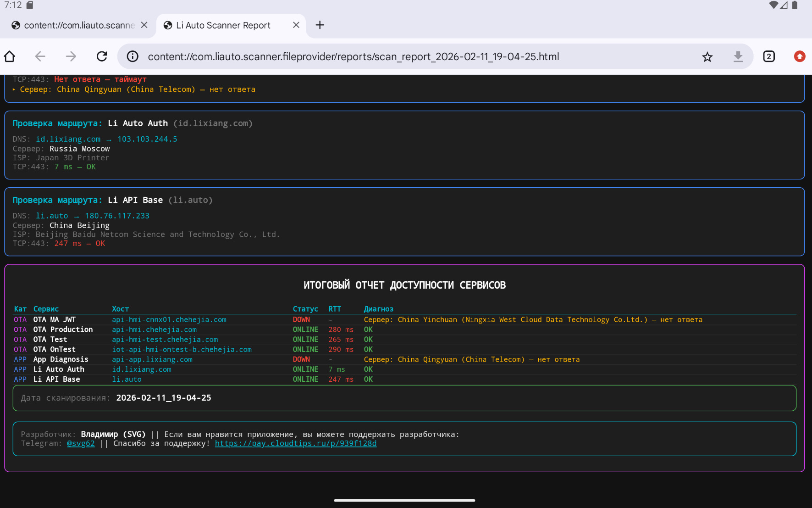The width and height of the screenshot is (812, 508).
Task: Go back with the back arrow
Action: (x=40, y=56)
